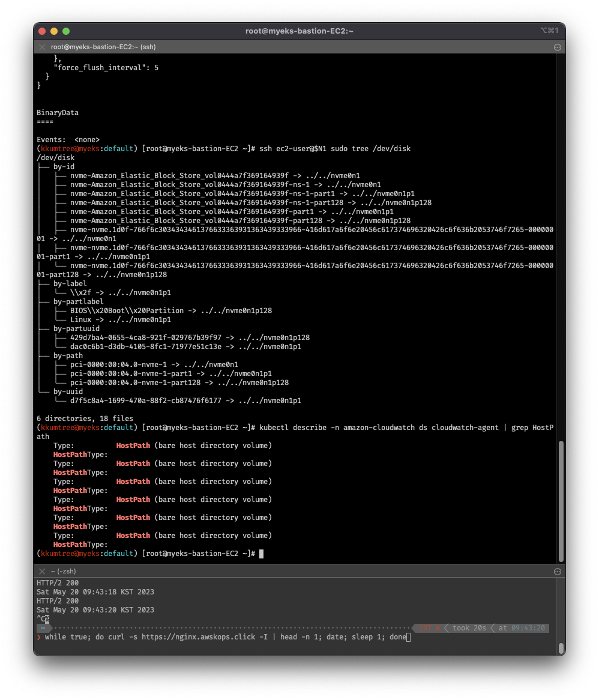Close the zsh pane with its X icon
599x700 pixels.
click(42, 571)
